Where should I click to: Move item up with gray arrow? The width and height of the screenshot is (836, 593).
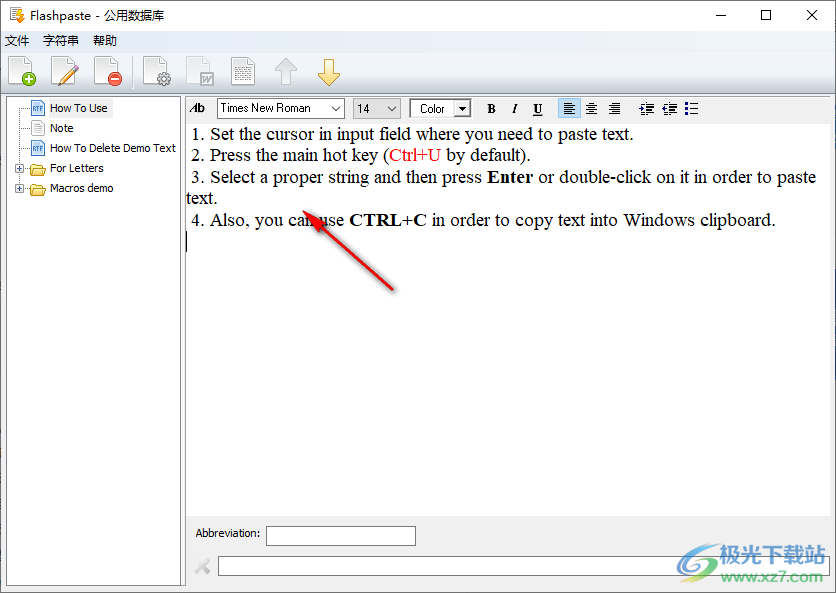pyautogui.click(x=286, y=71)
